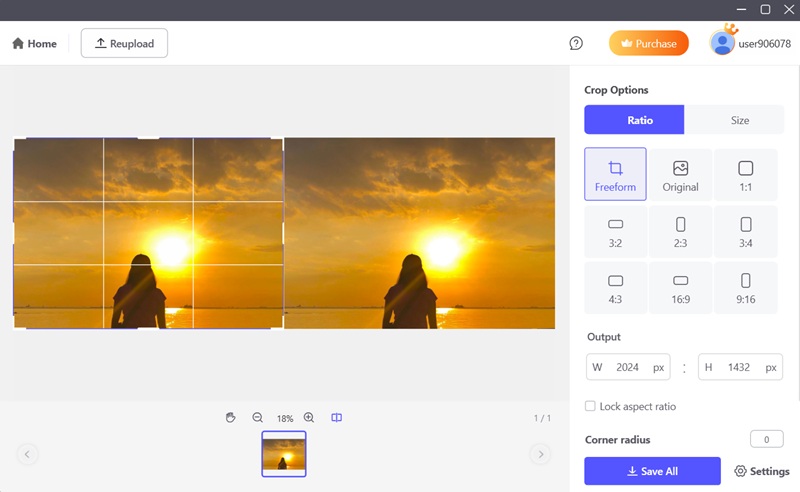Image resolution: width=800 pixels, height=492 pixels.
Task: Minimize the application window
Action: point(741,10)
